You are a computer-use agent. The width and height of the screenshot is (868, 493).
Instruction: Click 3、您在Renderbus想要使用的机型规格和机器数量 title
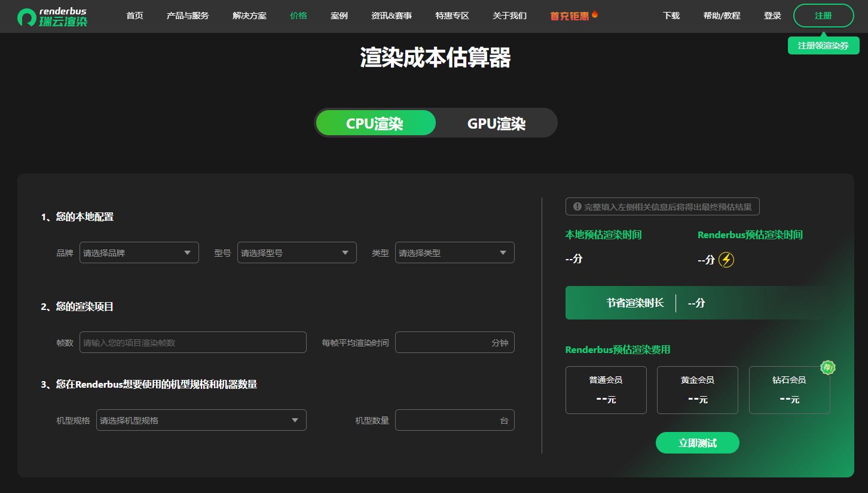point(149,384)
